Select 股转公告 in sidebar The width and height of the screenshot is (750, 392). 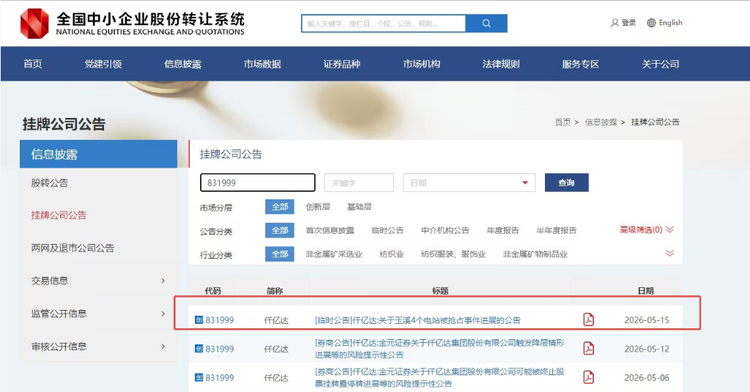click(x=50, y=183)
